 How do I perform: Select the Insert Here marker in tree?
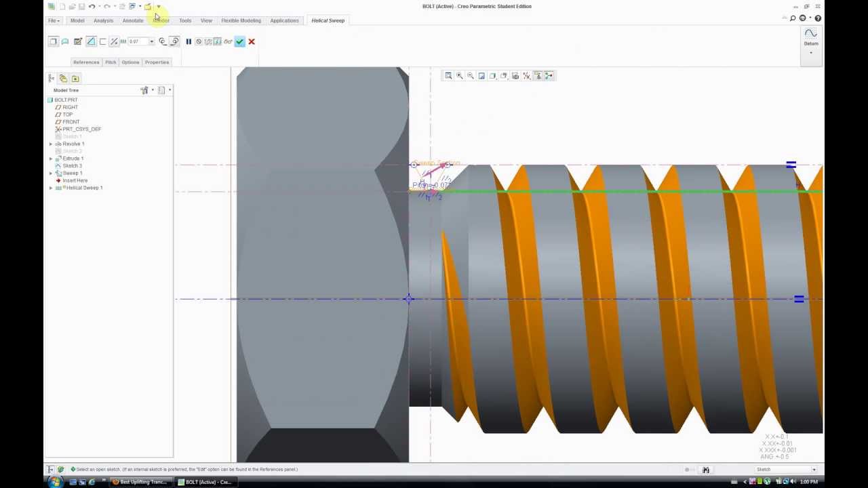pos(75,180)
